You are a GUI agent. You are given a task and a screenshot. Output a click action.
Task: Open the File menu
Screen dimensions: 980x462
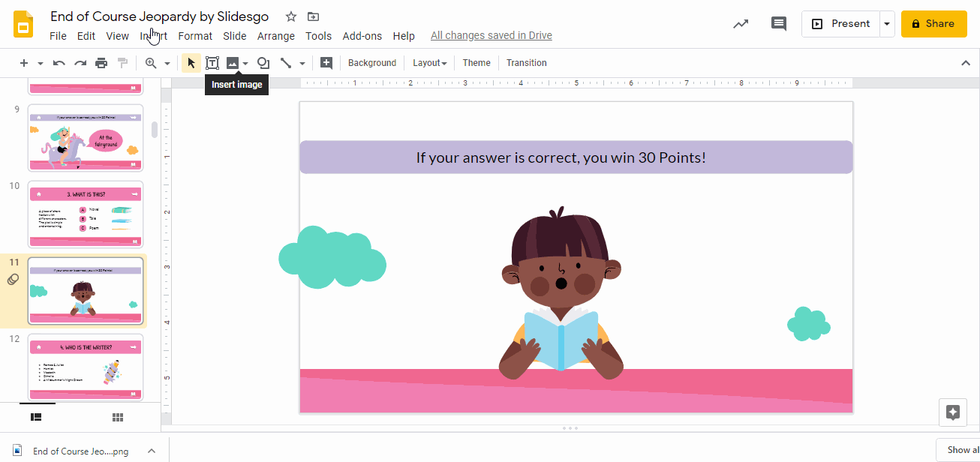[58, 36]
